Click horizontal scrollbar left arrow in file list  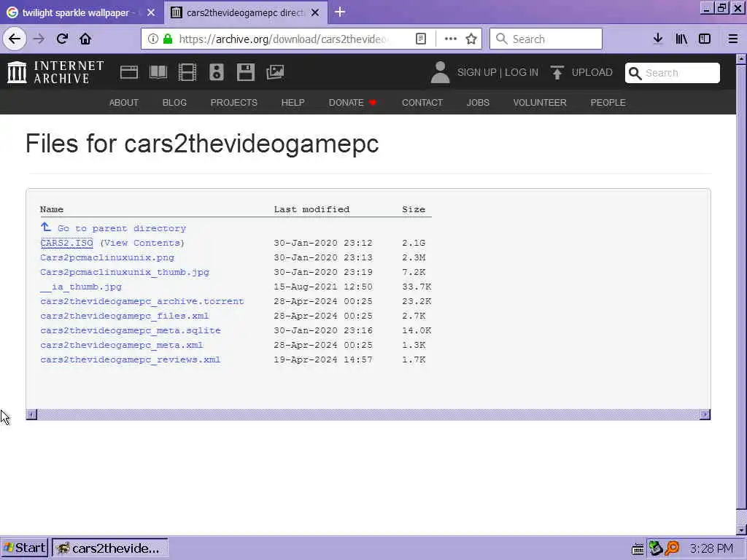31,414
